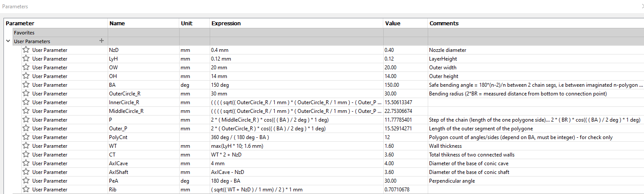Toggle the Rib parameter favorite star
Image resolution: width=644 pixels, height=194 pixels.
click(x=26, y=189)
